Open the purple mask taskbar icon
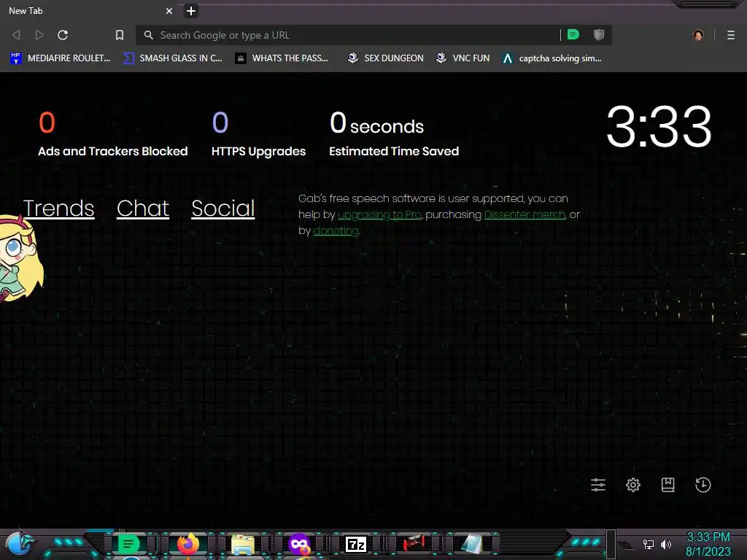Image resolution: width=747 pixels, height=560 pixels. (x=299, y=544)
